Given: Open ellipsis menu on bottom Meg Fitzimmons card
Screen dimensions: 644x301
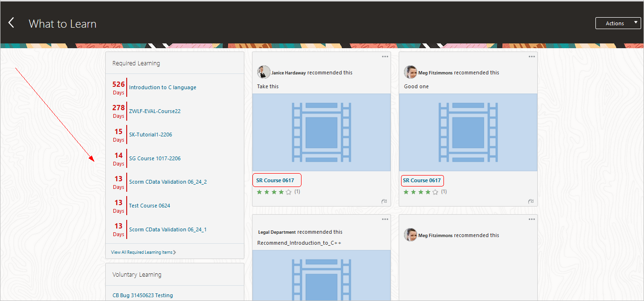Looking at the screenshot, I should (x=532, y=219).
